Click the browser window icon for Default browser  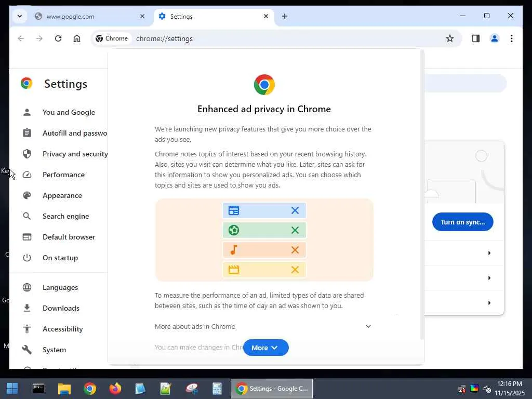pos(27,237)
